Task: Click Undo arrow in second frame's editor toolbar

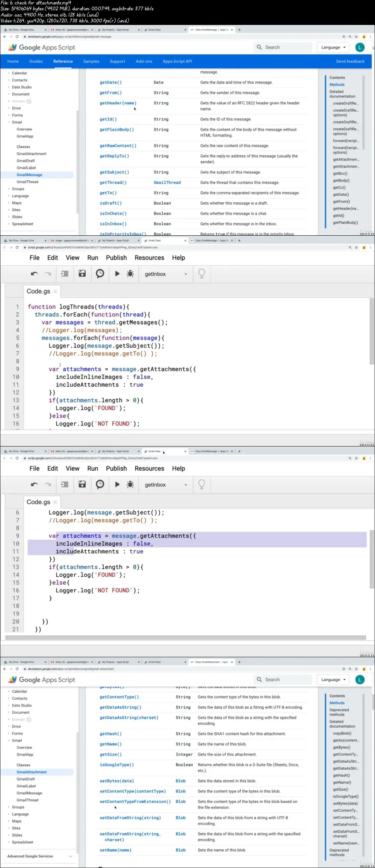Action: click(34, 274)
